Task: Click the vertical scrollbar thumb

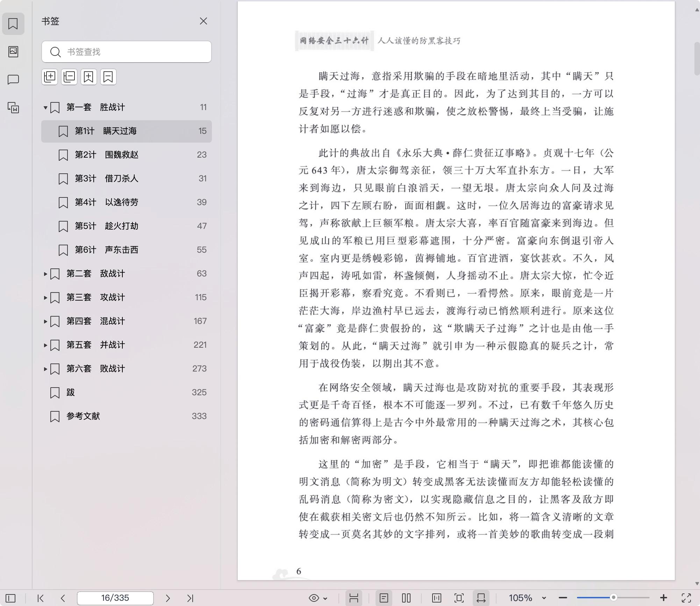Action: (x=697, y=59)
